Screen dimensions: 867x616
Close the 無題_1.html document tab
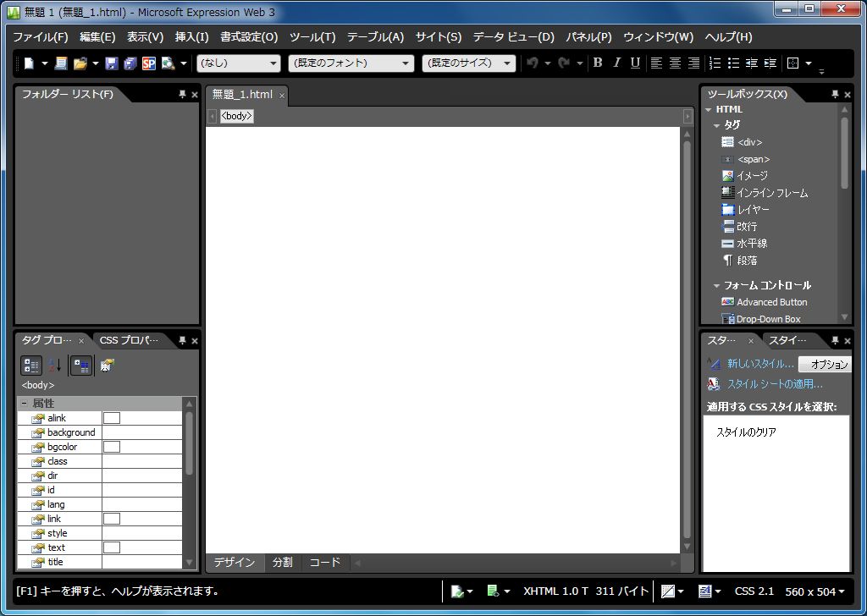281,96
